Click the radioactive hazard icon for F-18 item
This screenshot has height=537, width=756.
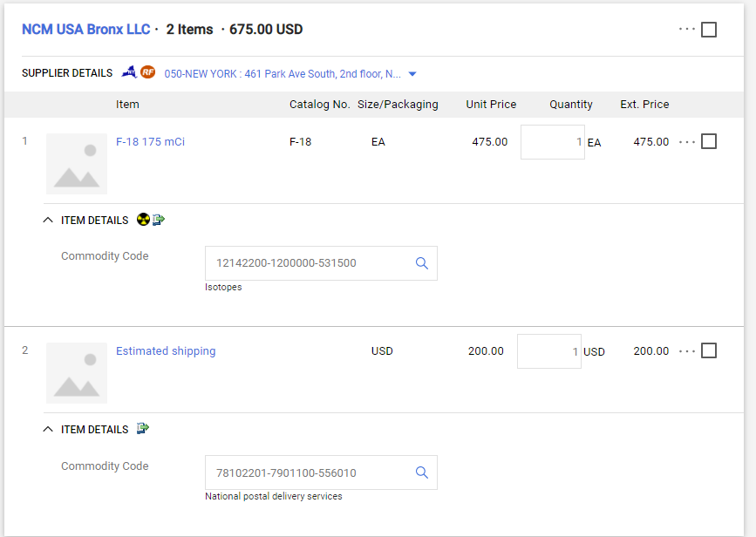[x=144, y=221]
